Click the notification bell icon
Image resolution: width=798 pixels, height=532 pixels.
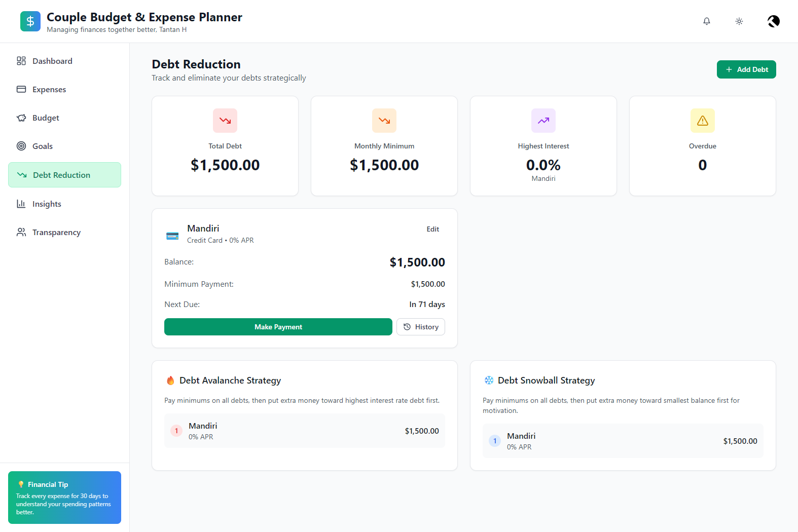[x=707, y=21]
